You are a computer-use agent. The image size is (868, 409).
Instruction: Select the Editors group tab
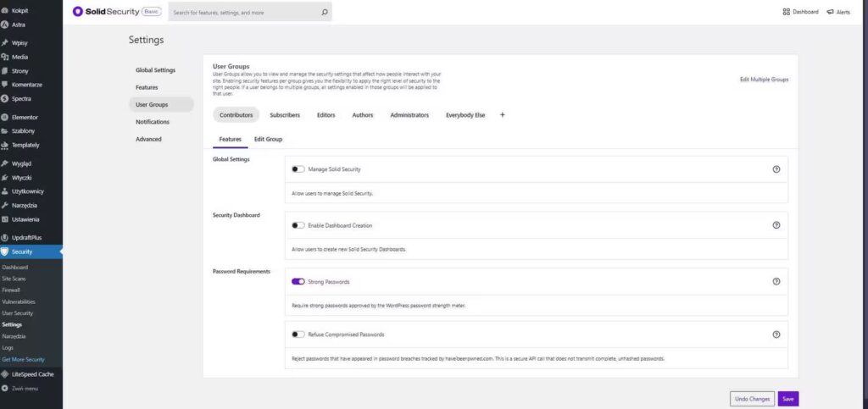326,115
